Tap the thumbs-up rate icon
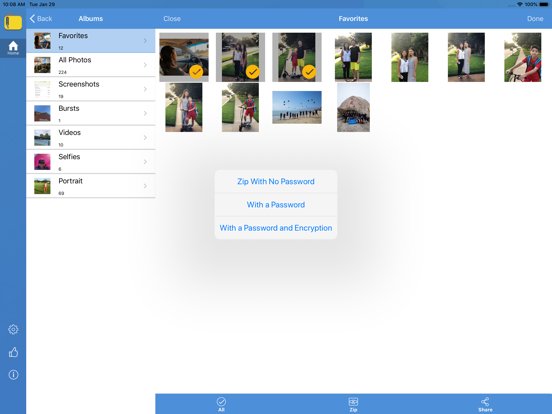The height and width of the screenshot is (414, 552). coord(13,352)
